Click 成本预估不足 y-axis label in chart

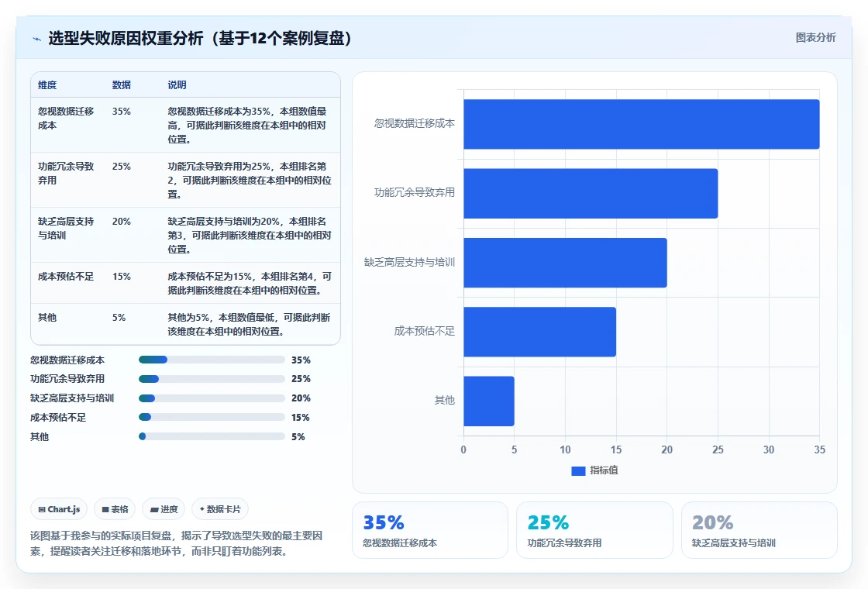tap(424, 331)
